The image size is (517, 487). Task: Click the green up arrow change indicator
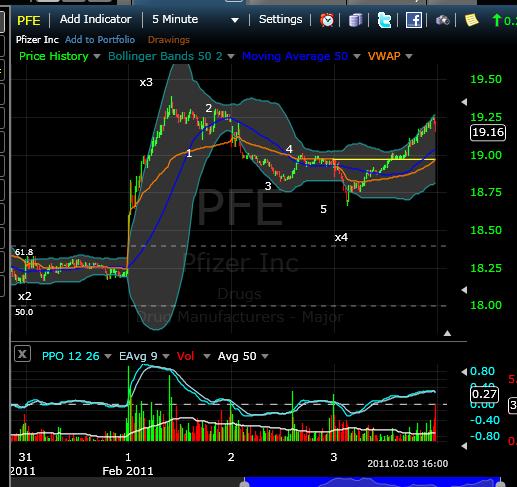click(x=497, y=20)
